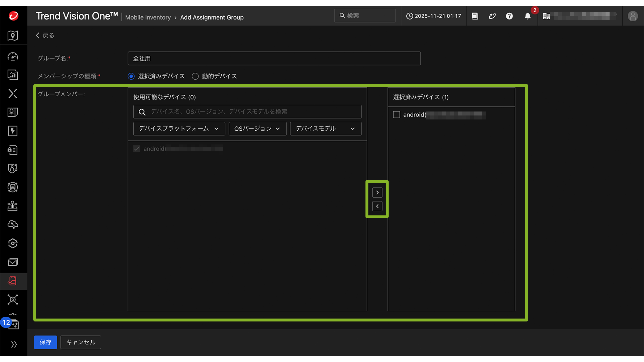The width and height of the screenshot is (644, 362).
Task: Click the Trend Micro logo icon
Action: pos(13,16)
